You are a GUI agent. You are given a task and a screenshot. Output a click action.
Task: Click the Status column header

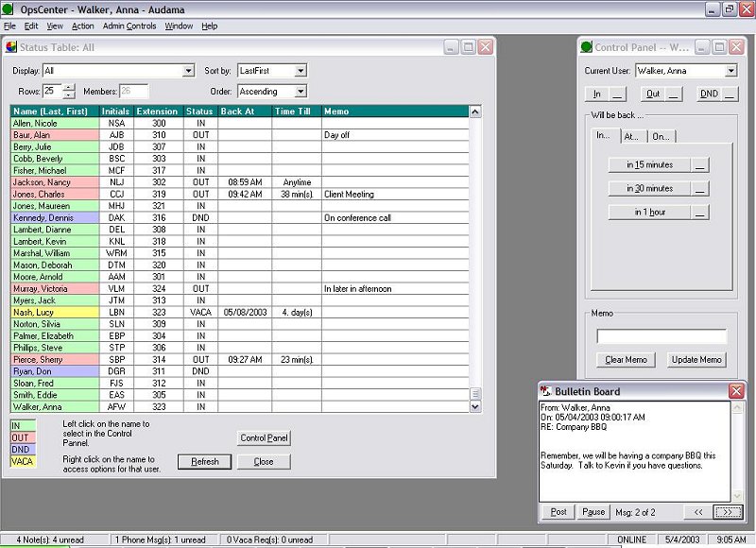tap(200, 111)
